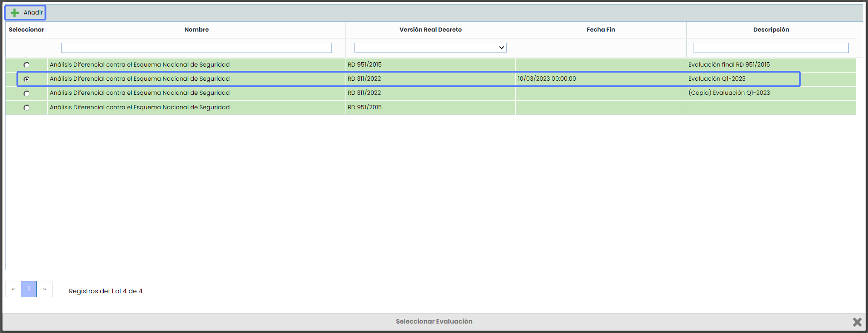Open the Versión Real Decreto filter dropdown
The image size is (868, 333).
[430, 48]
